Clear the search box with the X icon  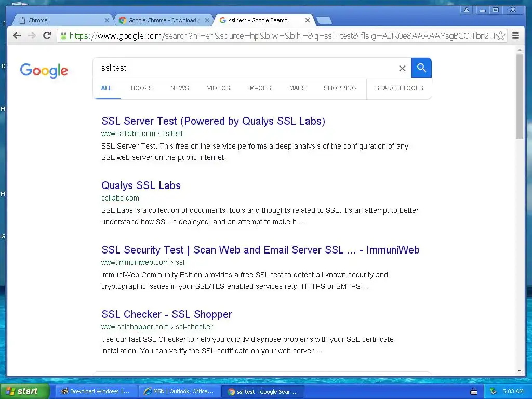point(402,68)
